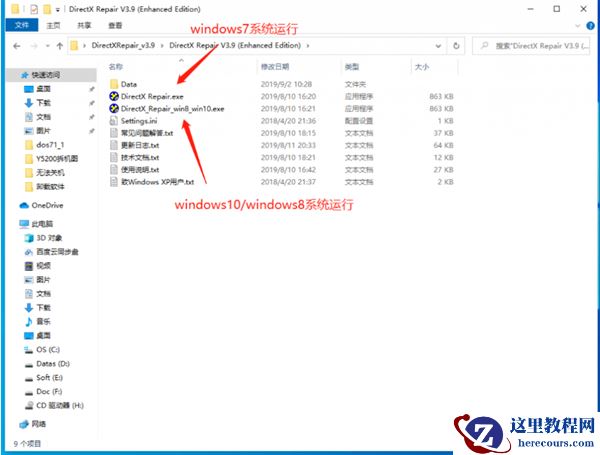Expand the ribbon with the chevron

click(x=578, y=26)
